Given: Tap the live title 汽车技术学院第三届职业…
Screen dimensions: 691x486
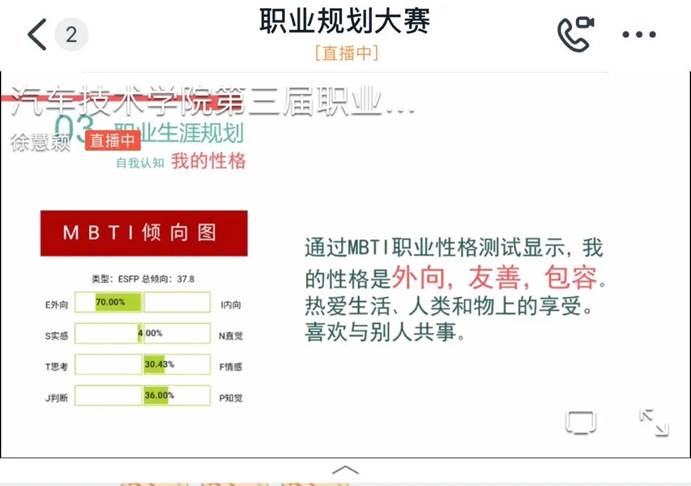Looking at the screenshot, I should [x=212, y=101].
